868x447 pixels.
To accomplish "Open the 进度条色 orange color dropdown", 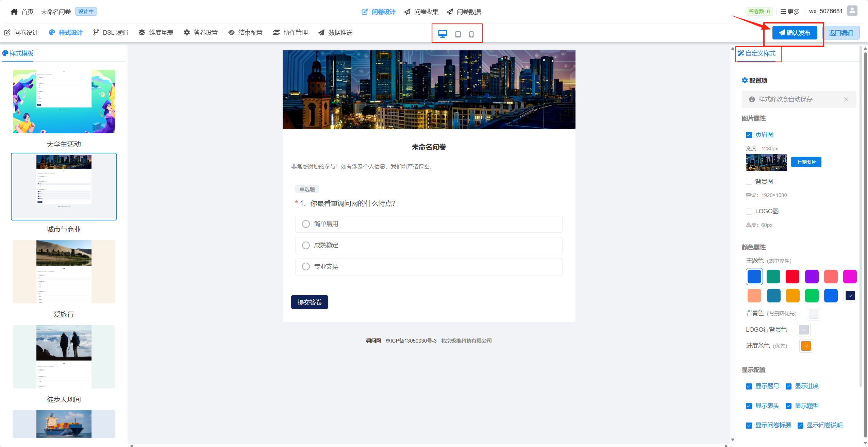I will [x=806, y=346].
